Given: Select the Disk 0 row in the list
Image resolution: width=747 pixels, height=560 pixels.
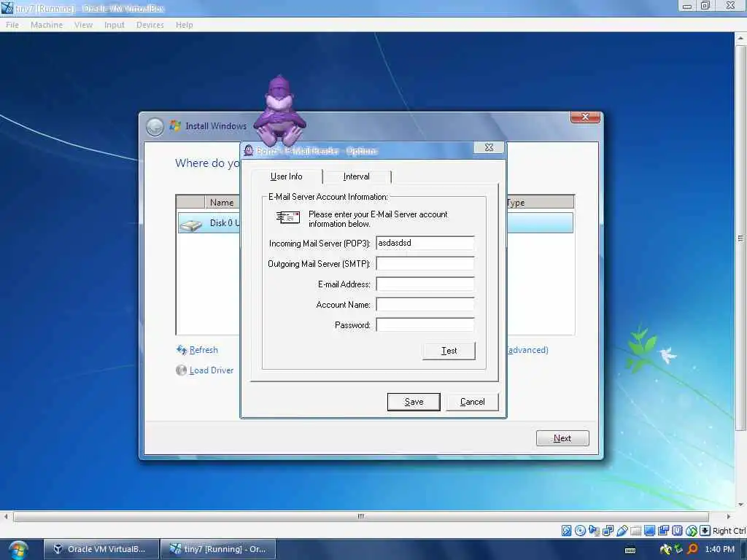Looking at the screenshot, I should click(376, 223).
